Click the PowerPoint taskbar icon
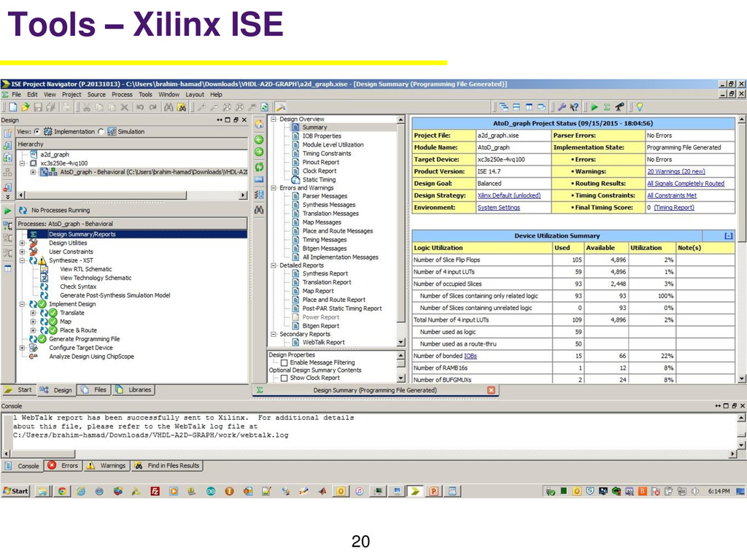Image resolution: width=747 pixels, height=560 pixels. 433,491
